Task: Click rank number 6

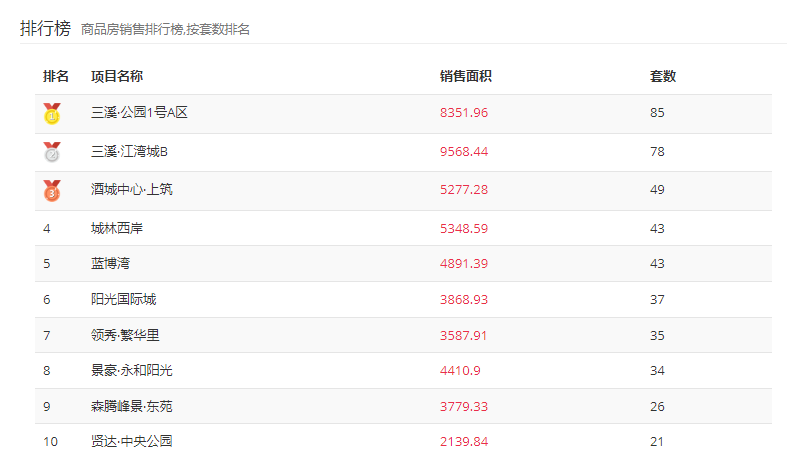Action: point(47,299)
